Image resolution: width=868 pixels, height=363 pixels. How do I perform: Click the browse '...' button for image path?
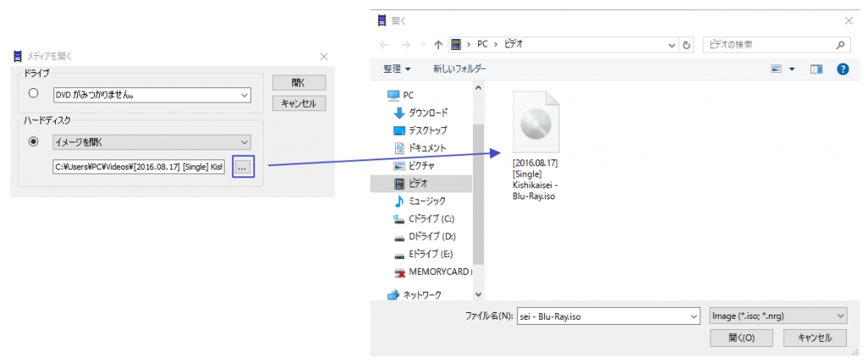[x=242, y=168]
